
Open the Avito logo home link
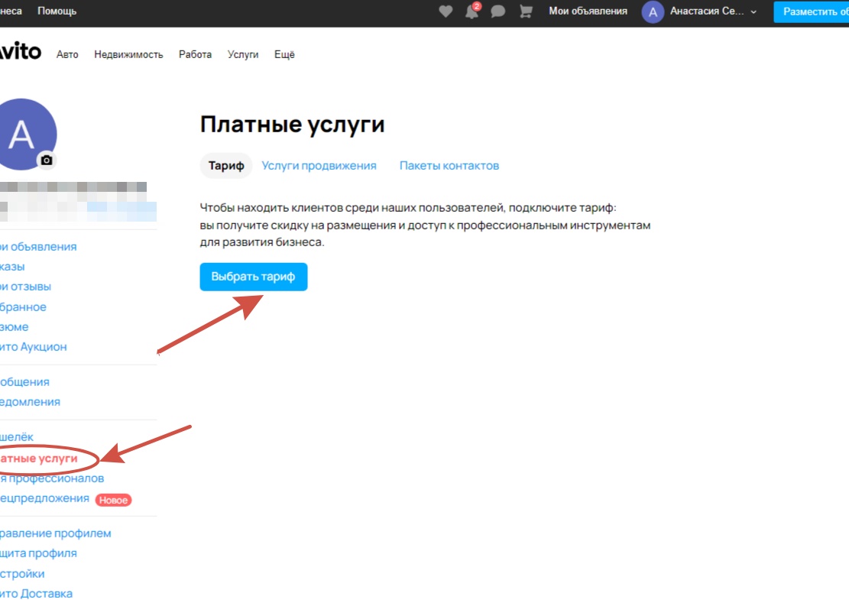(x=21, y=52)
